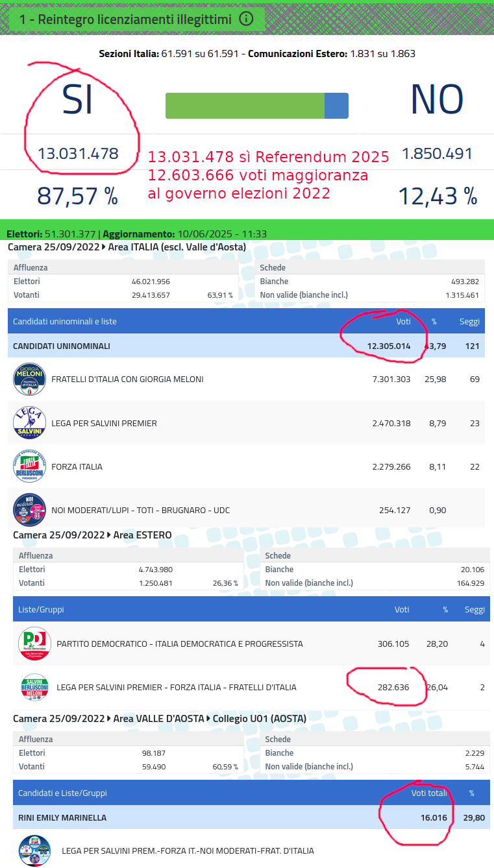Viewport: 494px width, 868px height.
Task: Click the Forza Italia Berlusconi party logo
Action: click(29, 466)
